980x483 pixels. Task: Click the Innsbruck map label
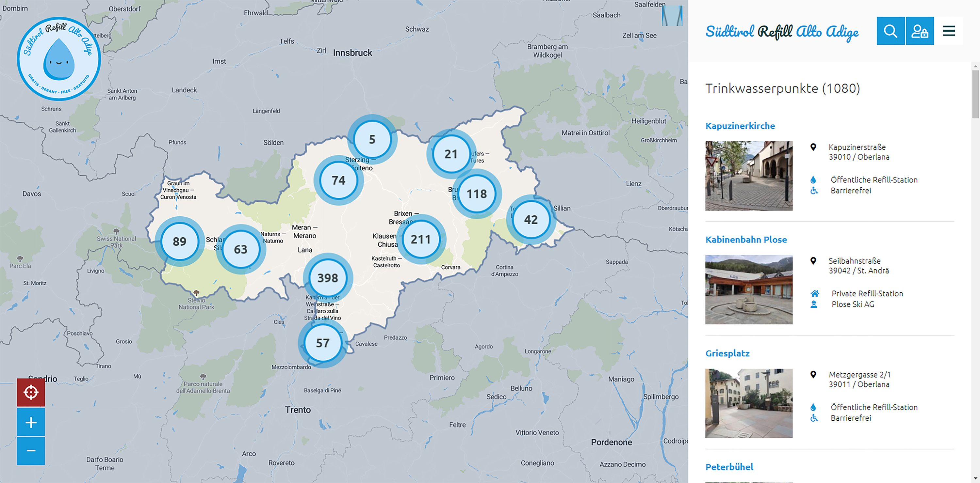click(352, 53)
